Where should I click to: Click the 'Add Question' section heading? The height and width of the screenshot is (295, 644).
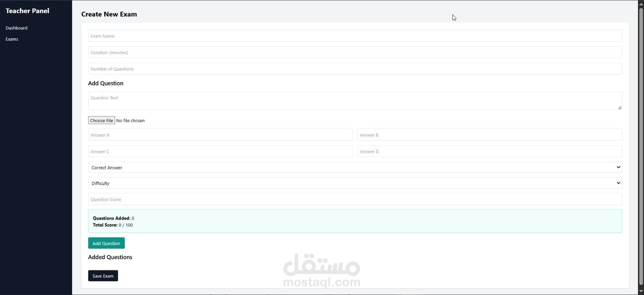pos(106,83)
